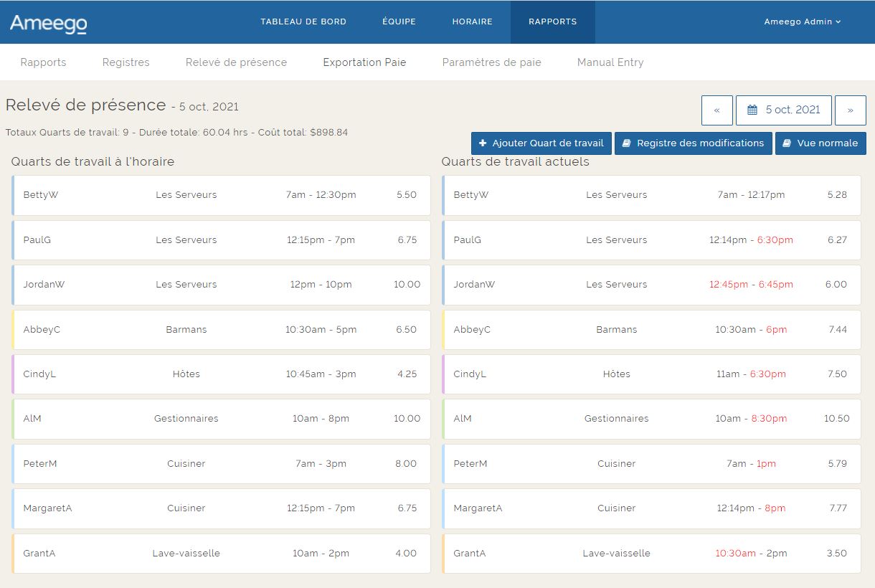Go to previous day with « arrow
Viewport: 875px width, 588px height.
716,110
